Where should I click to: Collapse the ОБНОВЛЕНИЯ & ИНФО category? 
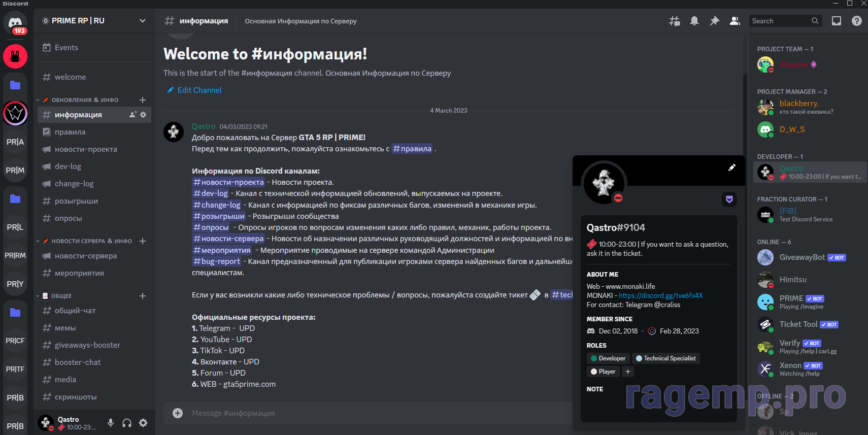85,100
